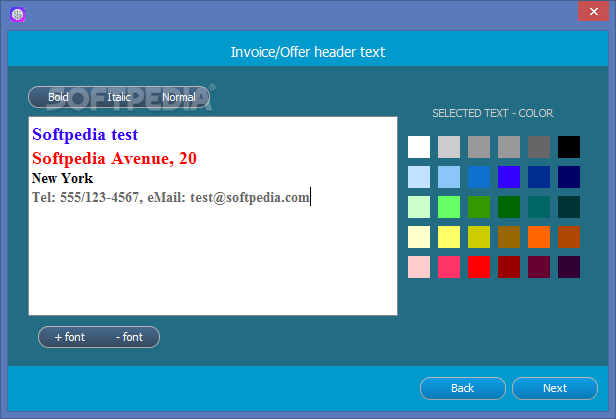Place cursor in 'New York' line
This screenshot has width=616, height=419.
click(62, 178)
